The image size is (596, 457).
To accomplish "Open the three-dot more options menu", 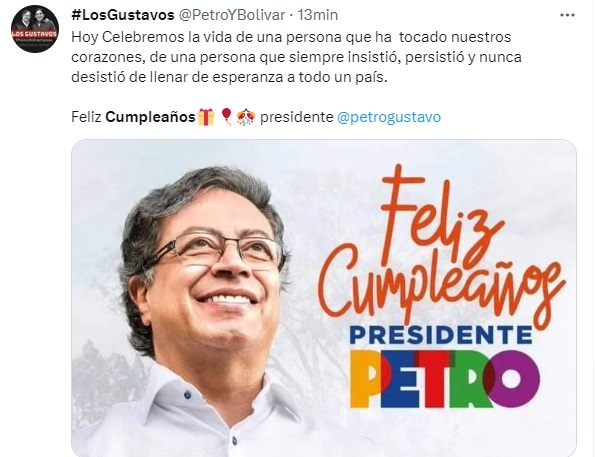I will pyautogui.click(x=567, y=15).
